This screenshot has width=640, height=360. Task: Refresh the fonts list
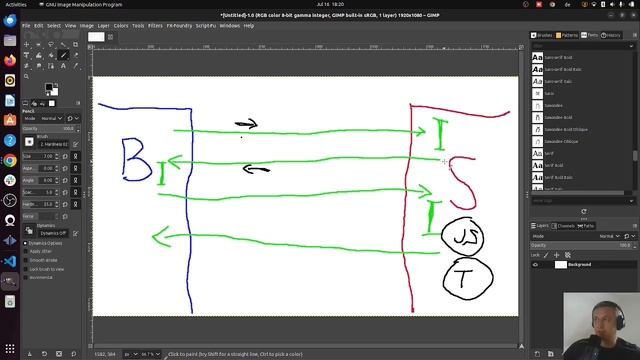tap(584, 211)
